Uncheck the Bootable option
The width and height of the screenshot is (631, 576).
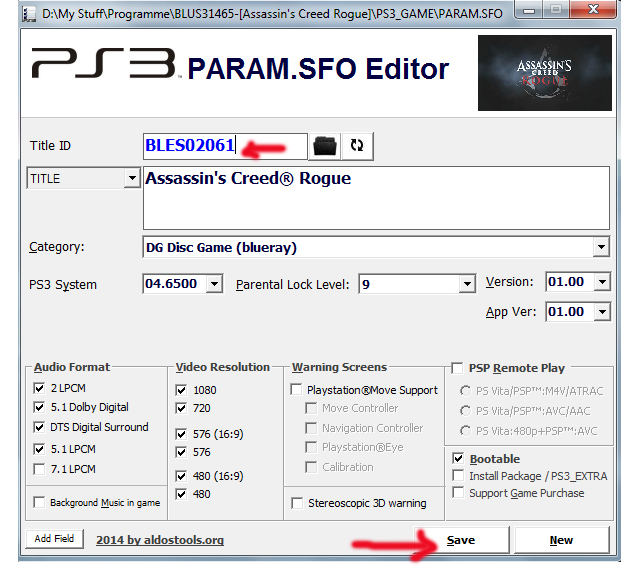[x=458, y=459]
